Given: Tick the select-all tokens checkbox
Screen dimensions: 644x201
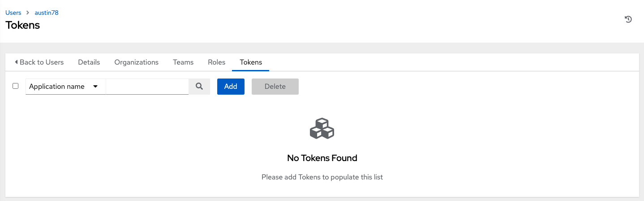Looking at the screenshot, I should [x=16, y=86].
